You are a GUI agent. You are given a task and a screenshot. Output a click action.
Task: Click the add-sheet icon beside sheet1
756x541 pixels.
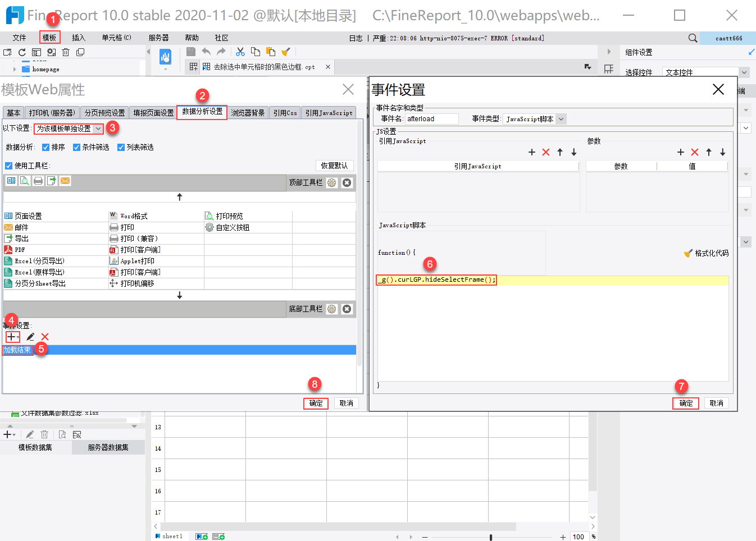[202, 537]
